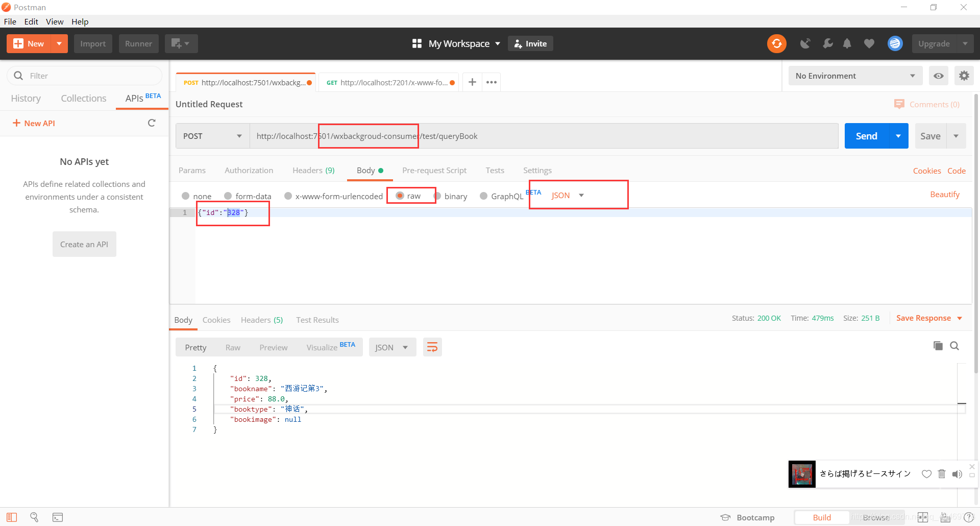Click the sidebar Filter search field
The height and width of the screenshot is (526, 980).
click(84, 76)
